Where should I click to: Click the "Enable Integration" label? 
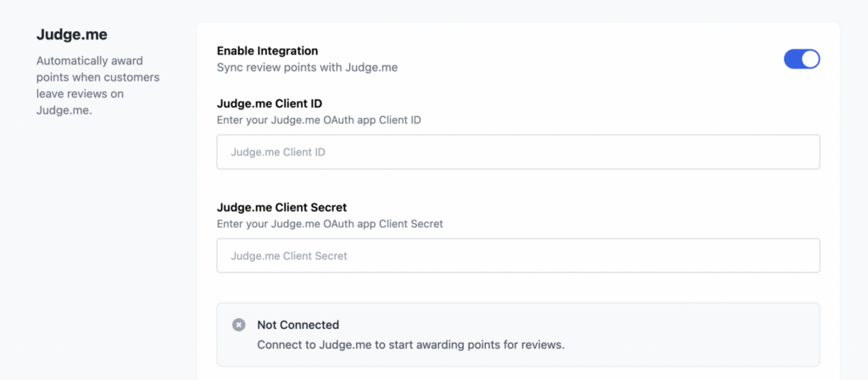click(x=267, y=51)
